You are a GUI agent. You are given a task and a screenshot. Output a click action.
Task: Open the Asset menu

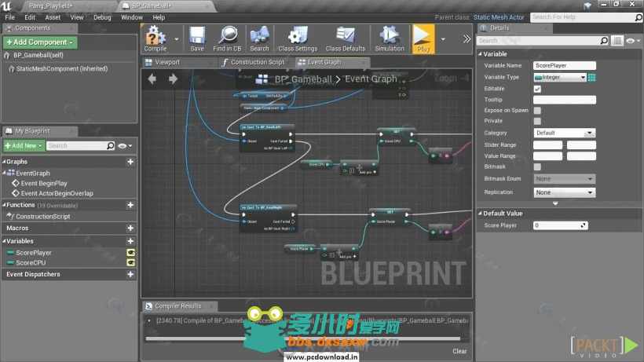[53, 17]
